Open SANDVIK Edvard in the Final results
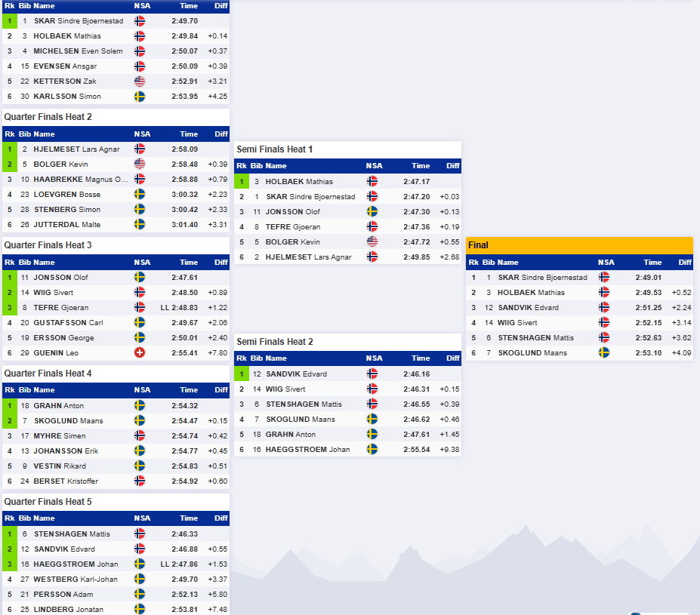Image resolution: width=700 pixels, height=615 pixels. pos(528,308)
